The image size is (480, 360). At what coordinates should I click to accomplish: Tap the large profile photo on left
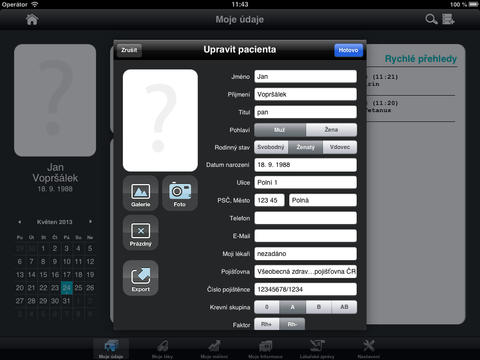click(55, 100)
